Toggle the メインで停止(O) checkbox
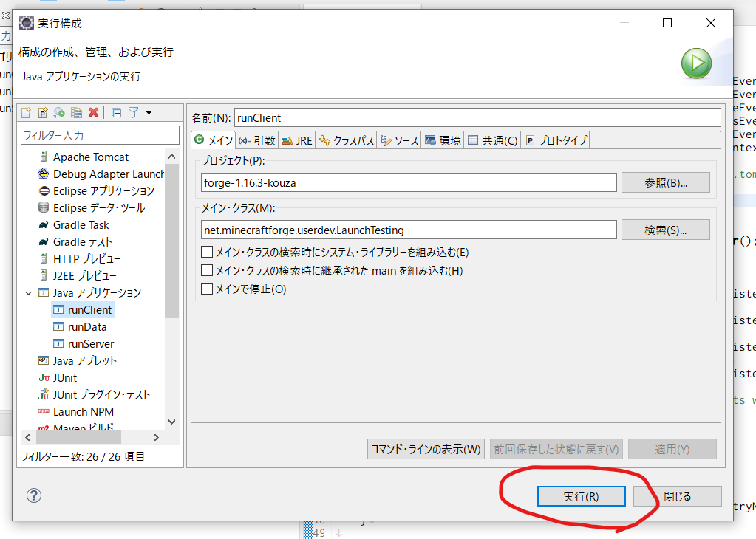Screen dimensions: 756x539 coord(207,289)
